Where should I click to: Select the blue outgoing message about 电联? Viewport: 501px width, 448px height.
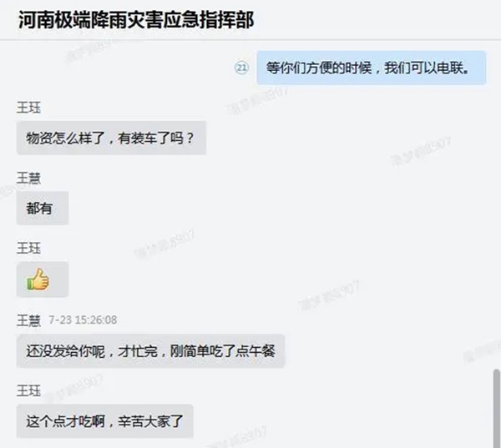372,68
